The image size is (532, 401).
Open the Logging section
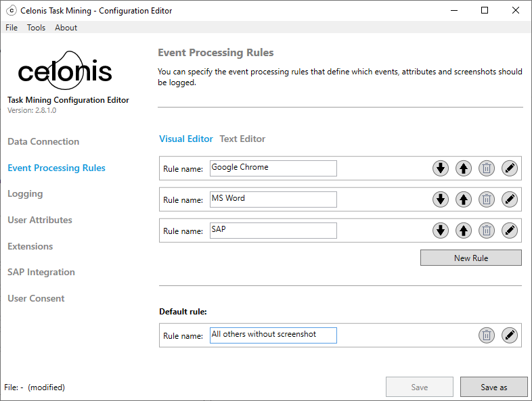[25, 194]
